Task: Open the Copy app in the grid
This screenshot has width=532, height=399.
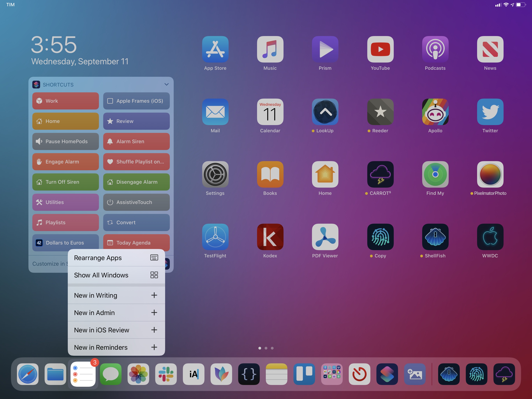Action: [x=380, y=237]
